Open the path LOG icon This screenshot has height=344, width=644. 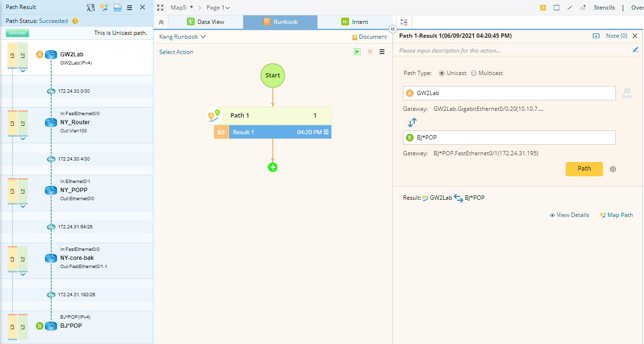point(117,8)
